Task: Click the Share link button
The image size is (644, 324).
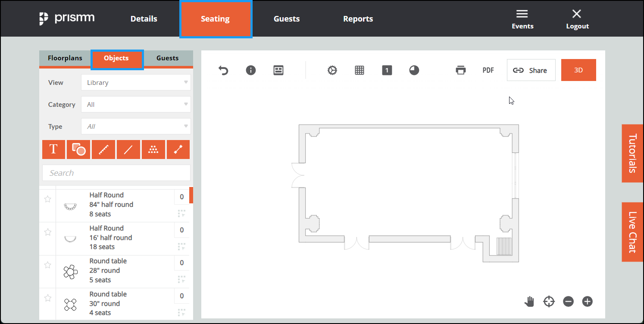Action: 531,70
